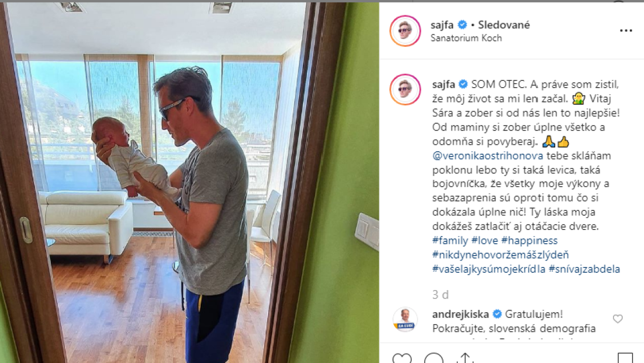644x363 pixels.
Task: Open the #love hashtag
Action: [x=485, y=240]
